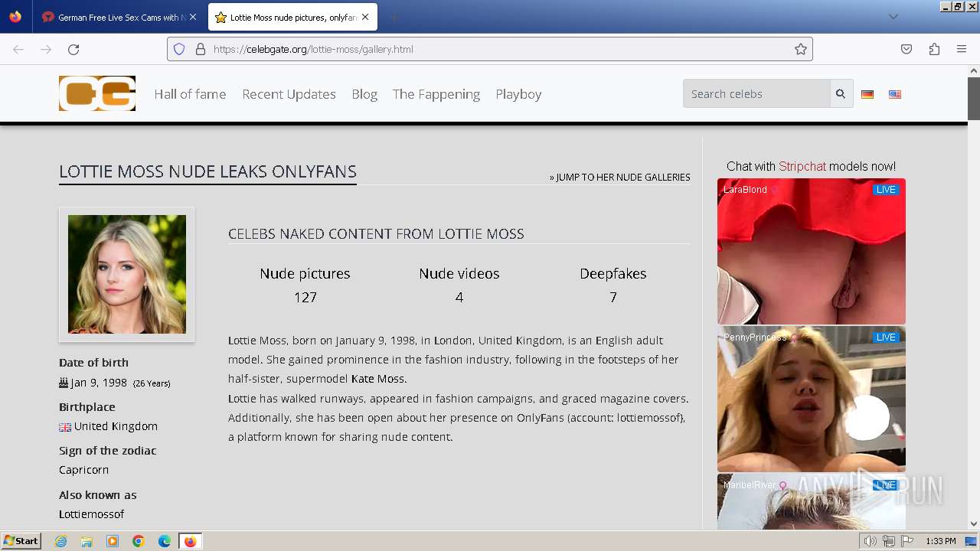The height and width of the screenshot is (551, 980).
Task: Bookmark this page with the star icon
Action: click(801, 49)
